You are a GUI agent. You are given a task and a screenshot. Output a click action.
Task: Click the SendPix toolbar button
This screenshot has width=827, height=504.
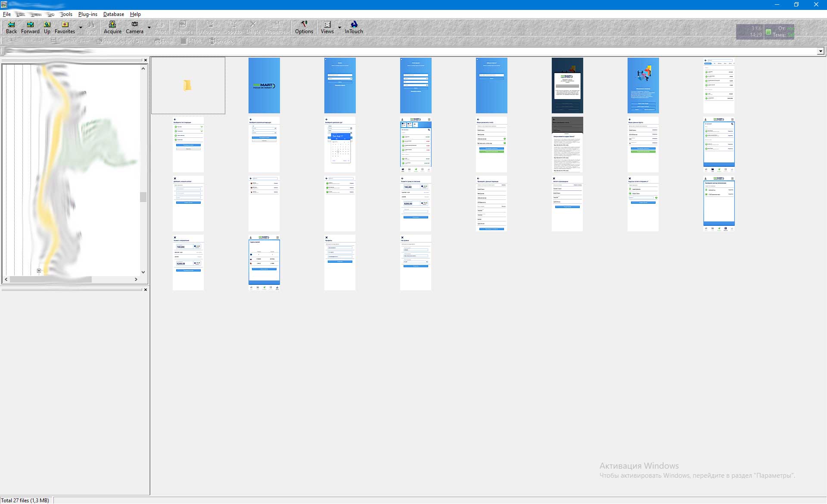click(x=222, y=41)
